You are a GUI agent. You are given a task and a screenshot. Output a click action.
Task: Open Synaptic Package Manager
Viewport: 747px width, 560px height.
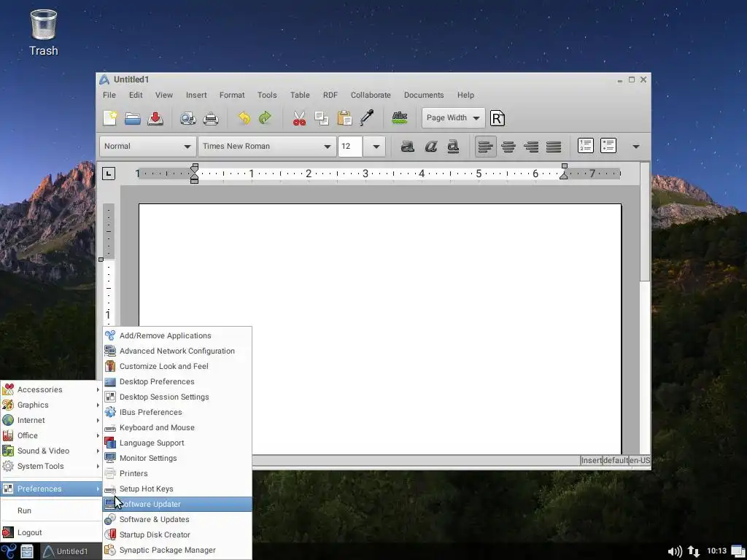(x=178, y=550)
